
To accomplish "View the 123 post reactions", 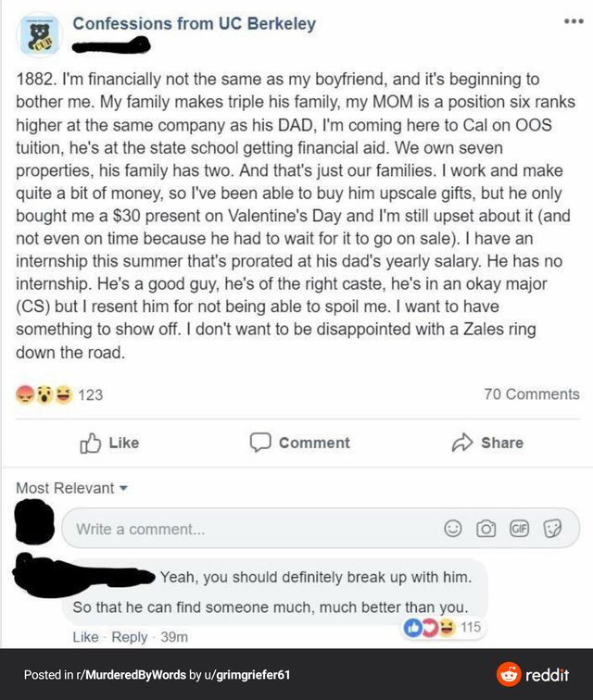I will click(90, 394).
